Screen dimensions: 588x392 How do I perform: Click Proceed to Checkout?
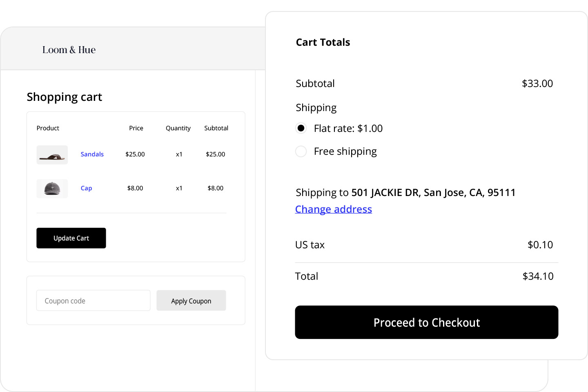point(426,322)
